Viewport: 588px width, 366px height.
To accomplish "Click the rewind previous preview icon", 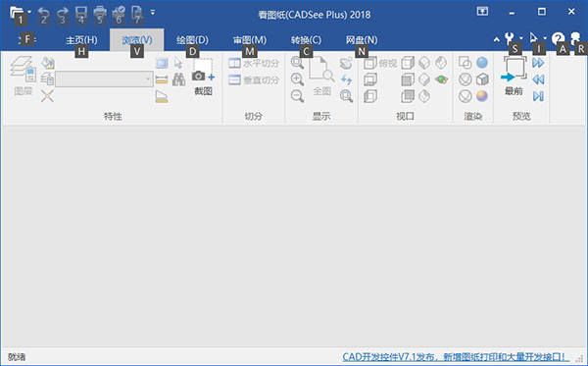I will [x=538, y=79].
